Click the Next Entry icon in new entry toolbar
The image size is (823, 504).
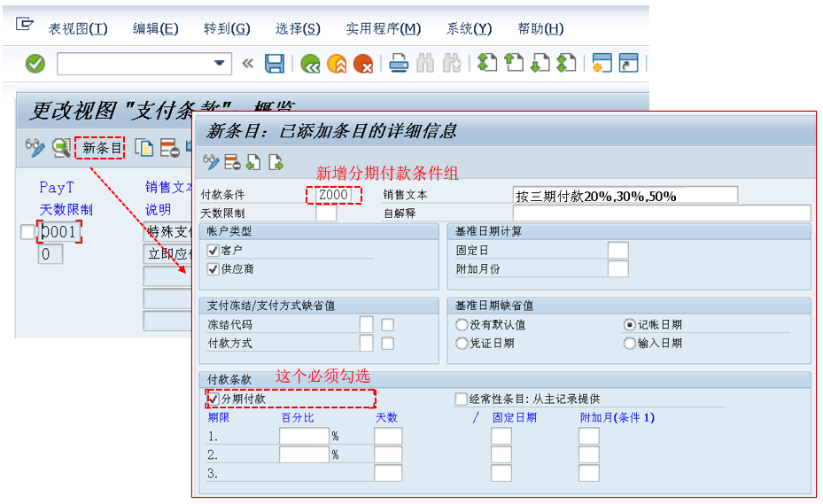(276, 162)
